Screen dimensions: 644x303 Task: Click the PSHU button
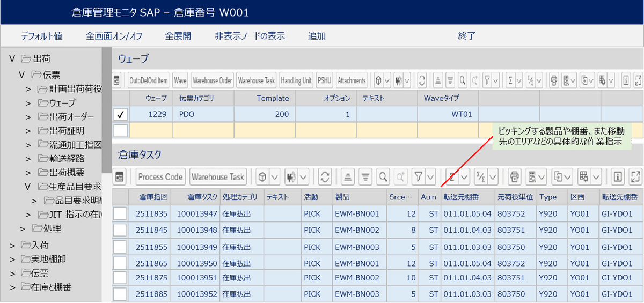(324, 80)
